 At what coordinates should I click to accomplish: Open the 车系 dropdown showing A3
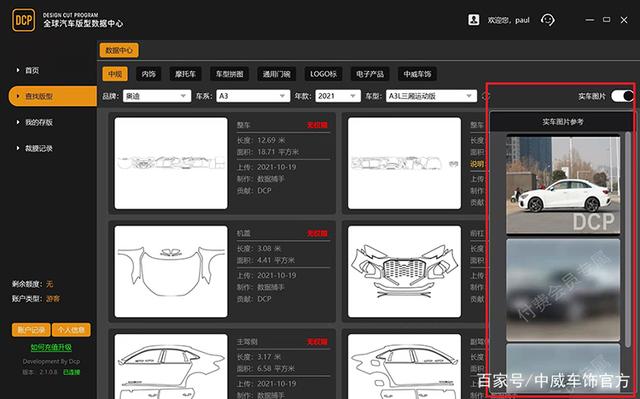(253, 96)
